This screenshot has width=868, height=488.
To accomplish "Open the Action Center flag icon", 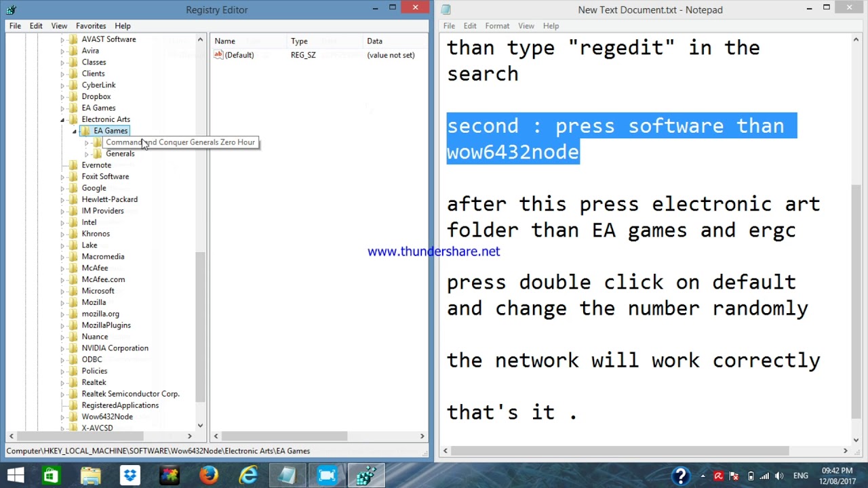I will 734,476.
